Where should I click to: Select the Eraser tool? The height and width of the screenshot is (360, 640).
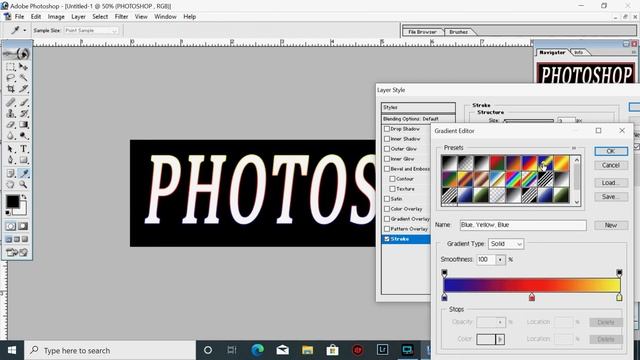click(x=11, y=125)
